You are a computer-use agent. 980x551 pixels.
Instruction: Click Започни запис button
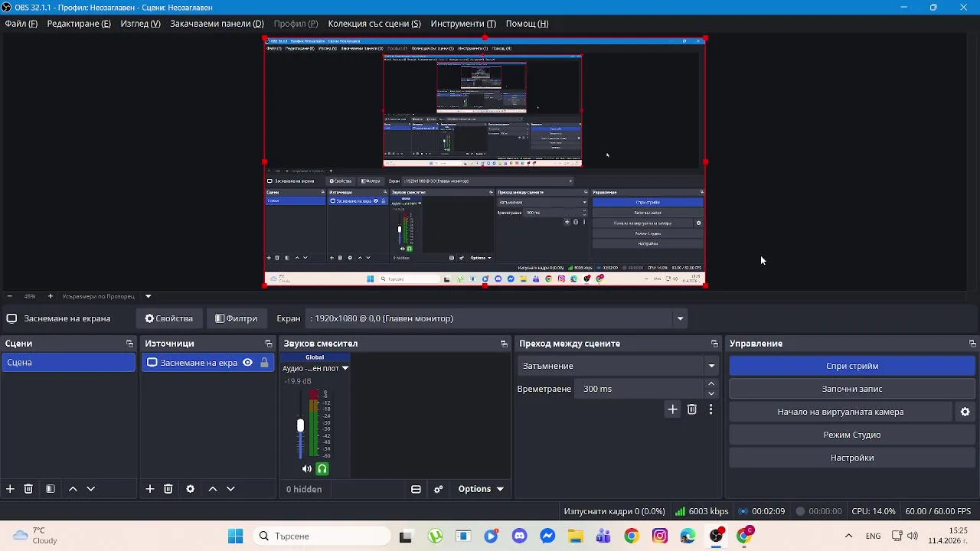pyautogui.click(x=852, y=389)
